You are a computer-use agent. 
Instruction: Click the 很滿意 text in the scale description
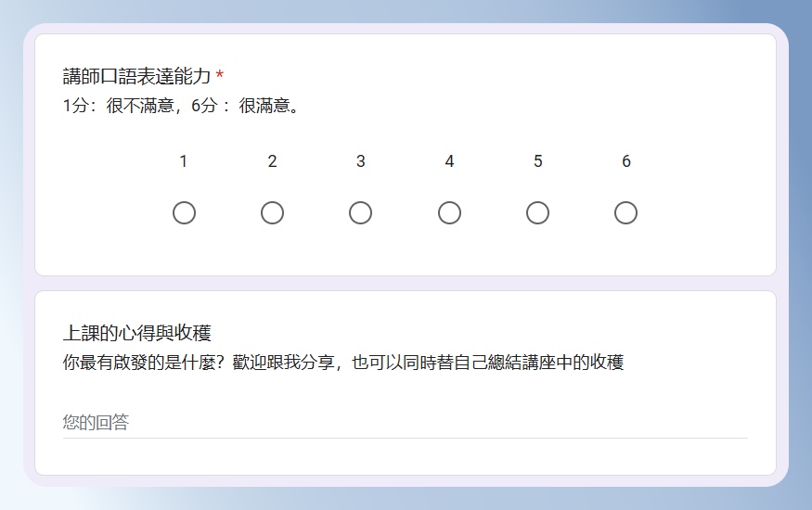pos(264,106)
